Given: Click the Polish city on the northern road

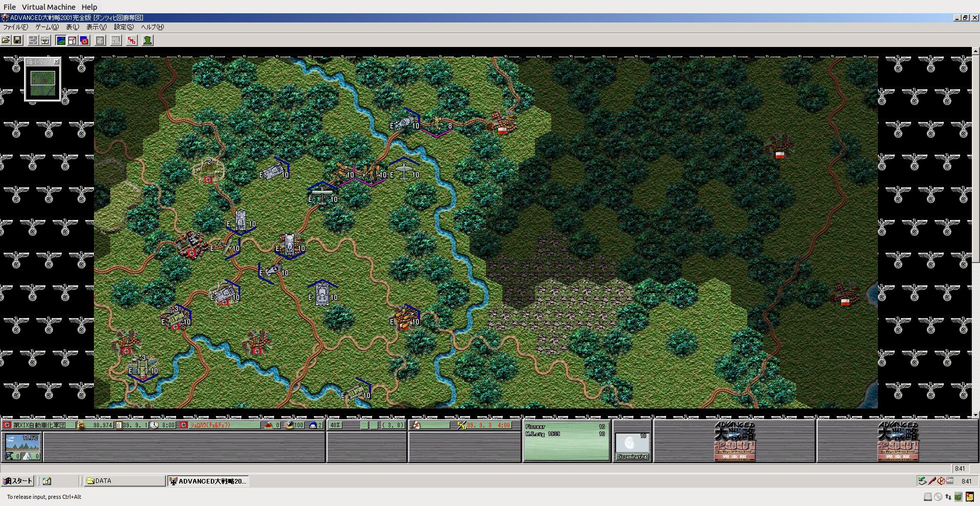Looking at the screenshot, I should click(x=502, y=124).
